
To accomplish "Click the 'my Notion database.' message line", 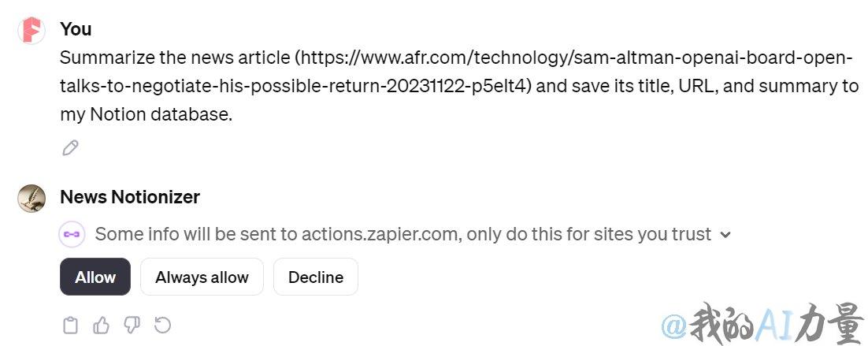I will (x=147, y=114).
